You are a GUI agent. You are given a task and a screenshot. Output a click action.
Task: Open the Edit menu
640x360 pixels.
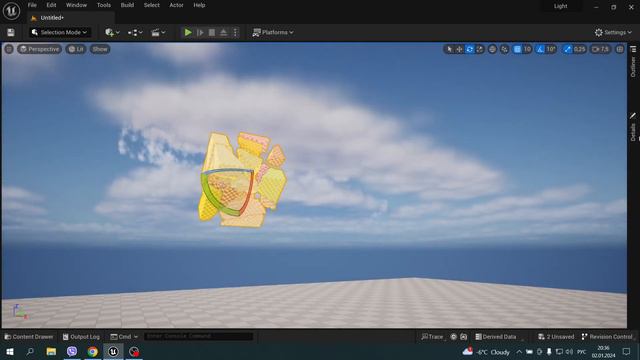51,5
